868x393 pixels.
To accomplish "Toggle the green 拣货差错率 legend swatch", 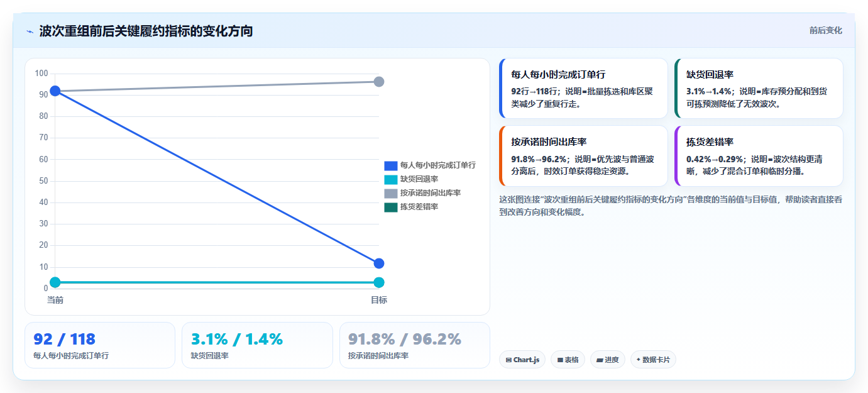I will (391, 207).
